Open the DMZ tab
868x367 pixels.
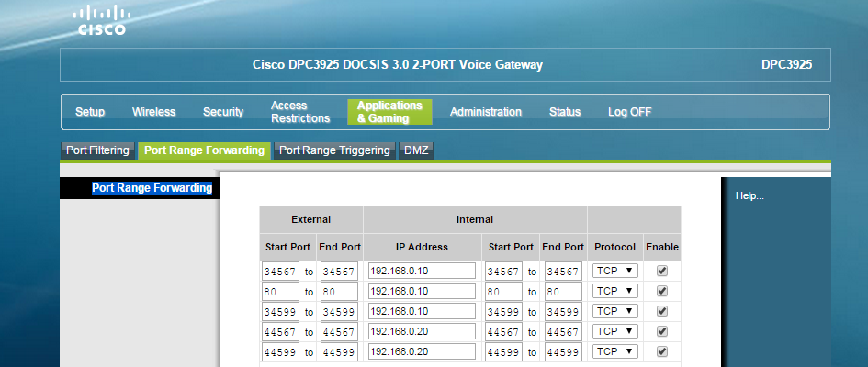[x=416, y=150]
